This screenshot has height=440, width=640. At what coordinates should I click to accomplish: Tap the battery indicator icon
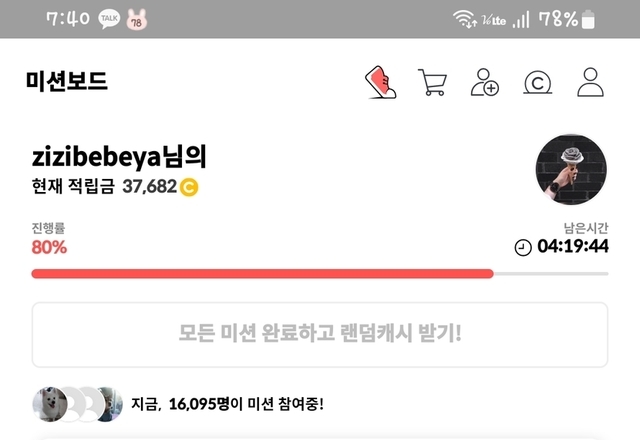click(588, 19)
